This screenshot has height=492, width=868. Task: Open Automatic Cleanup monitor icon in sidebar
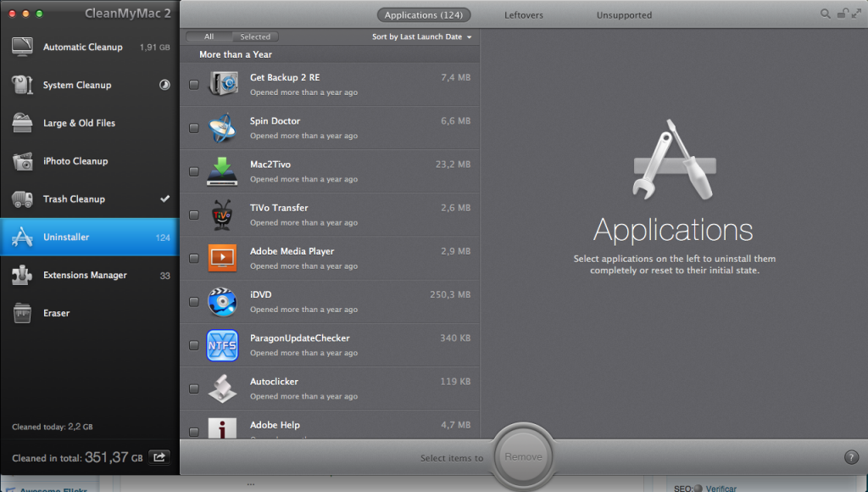tap(22, 48)
